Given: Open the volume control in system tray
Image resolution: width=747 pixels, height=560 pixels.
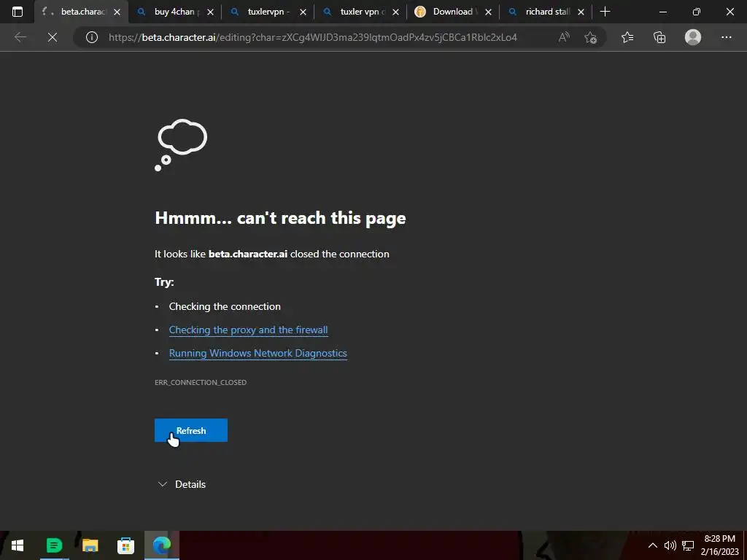Looking at the screenshot, I should 670,545.
